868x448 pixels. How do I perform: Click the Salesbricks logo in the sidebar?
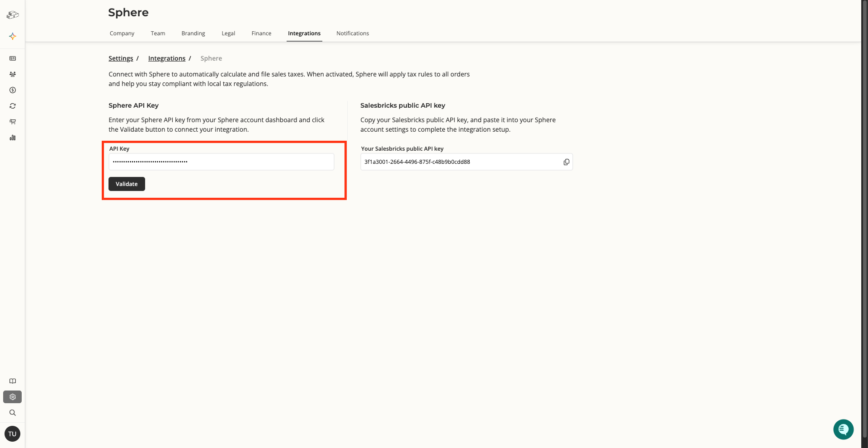[x=13, y=15]
